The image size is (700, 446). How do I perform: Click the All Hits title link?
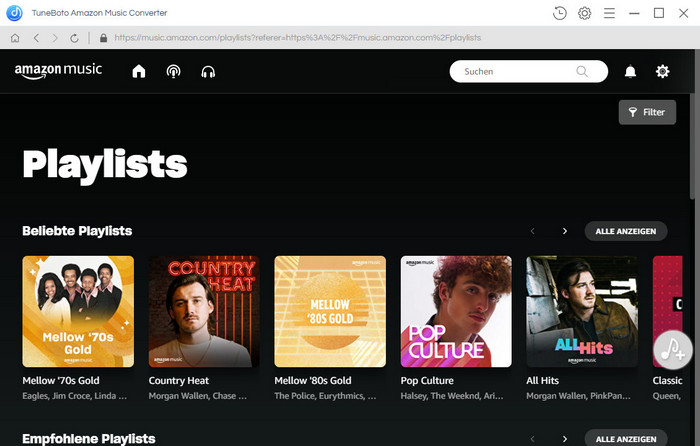tap(542, 381)
